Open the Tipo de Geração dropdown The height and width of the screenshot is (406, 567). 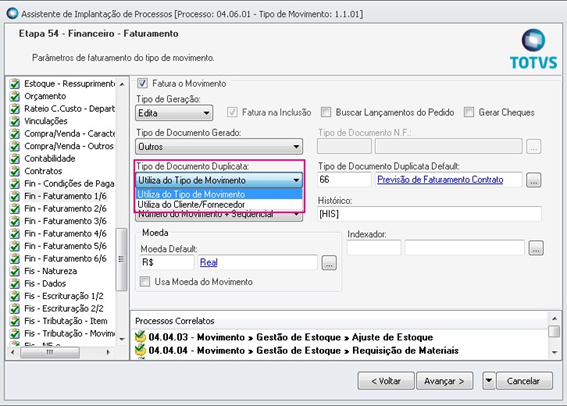click(x=174, y=113)
